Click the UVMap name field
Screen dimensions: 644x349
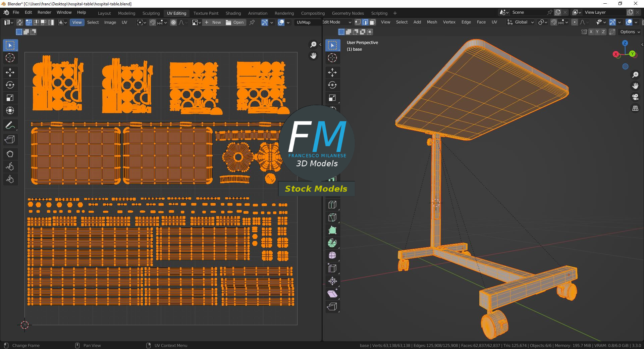pyautogui.click(x=307, y=22)
